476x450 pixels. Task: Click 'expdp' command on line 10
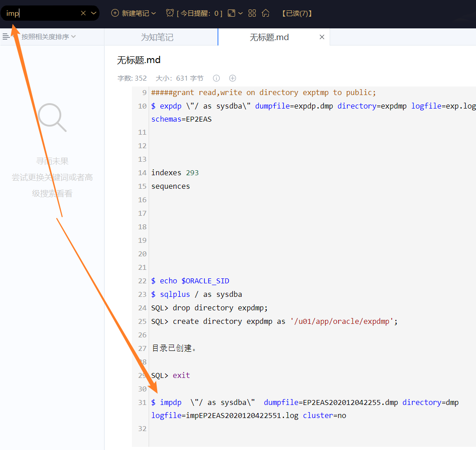[171, 106]
